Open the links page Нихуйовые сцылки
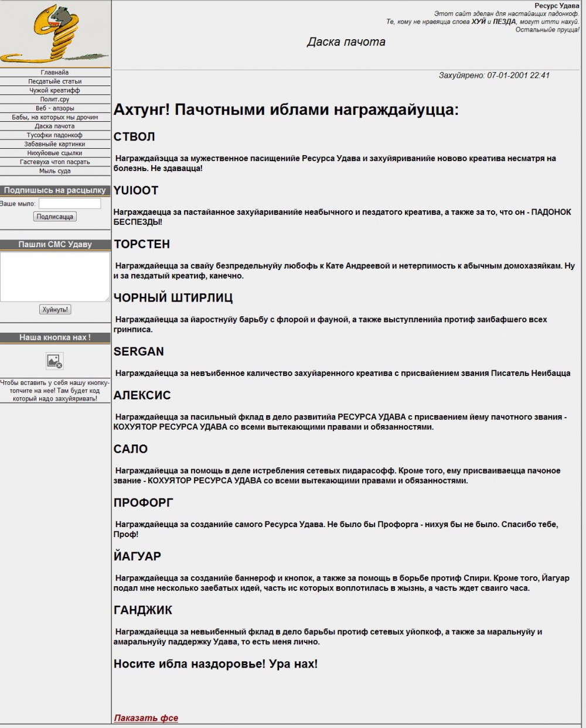 54,153
